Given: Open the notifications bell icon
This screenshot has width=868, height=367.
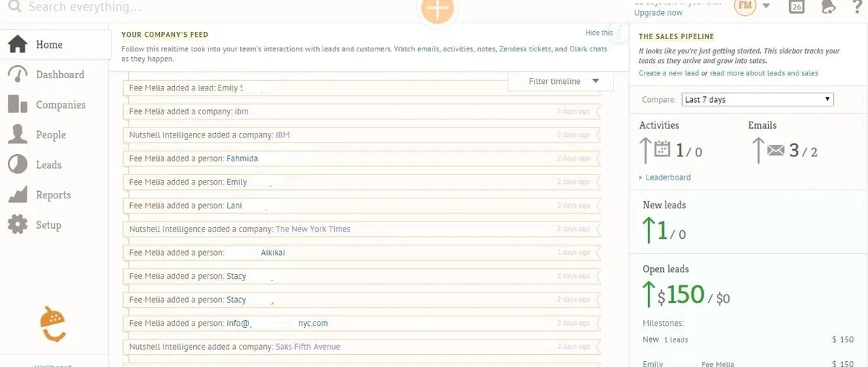Looking at the screenshot, I should pos(829,7).
